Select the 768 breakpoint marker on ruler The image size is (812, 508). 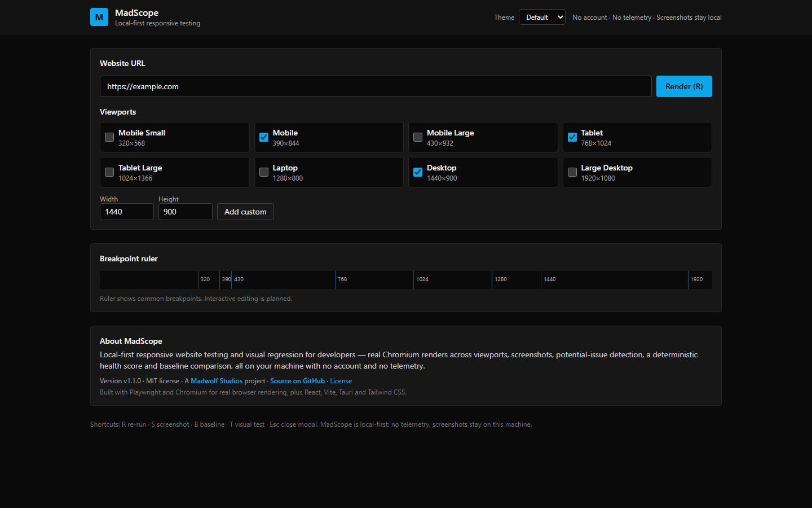[342, 279]
